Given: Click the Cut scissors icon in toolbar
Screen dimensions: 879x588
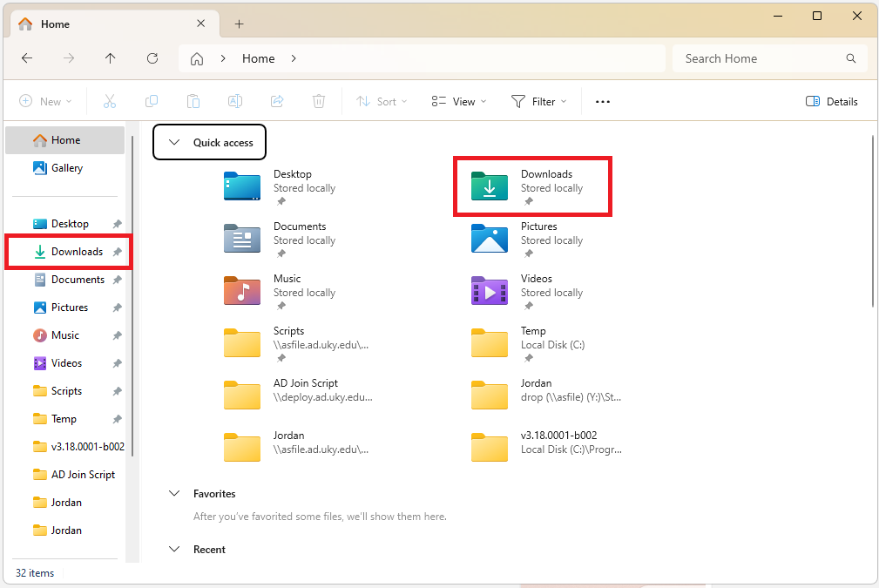Looking at the screenshot, I should click(110, 101).
